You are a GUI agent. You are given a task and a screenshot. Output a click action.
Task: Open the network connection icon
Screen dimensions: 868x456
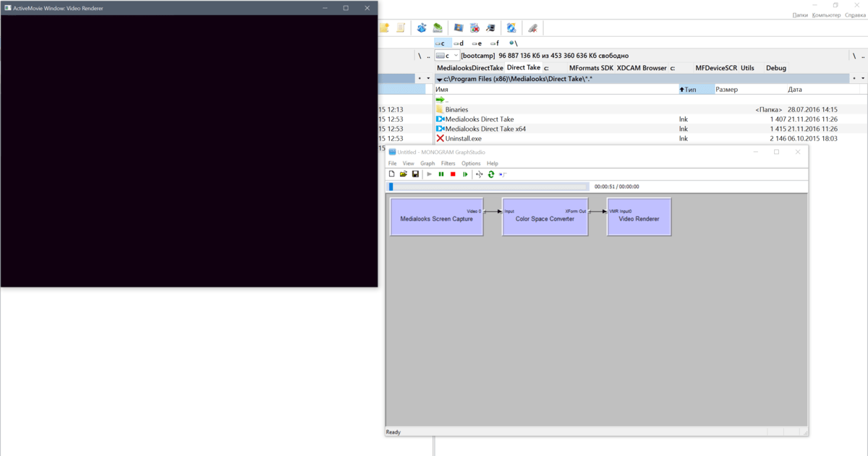512,27
